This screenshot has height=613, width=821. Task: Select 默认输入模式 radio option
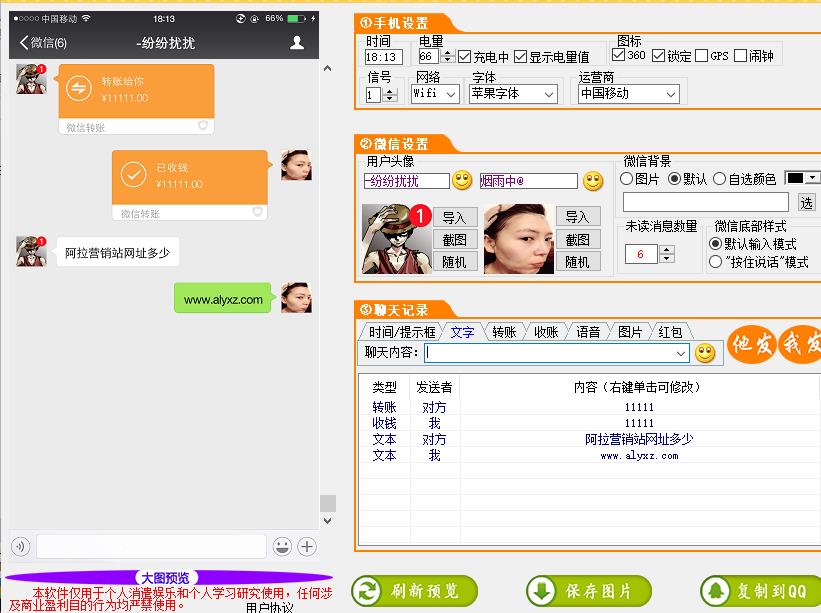pyautogui.click(x=715, y=244)
